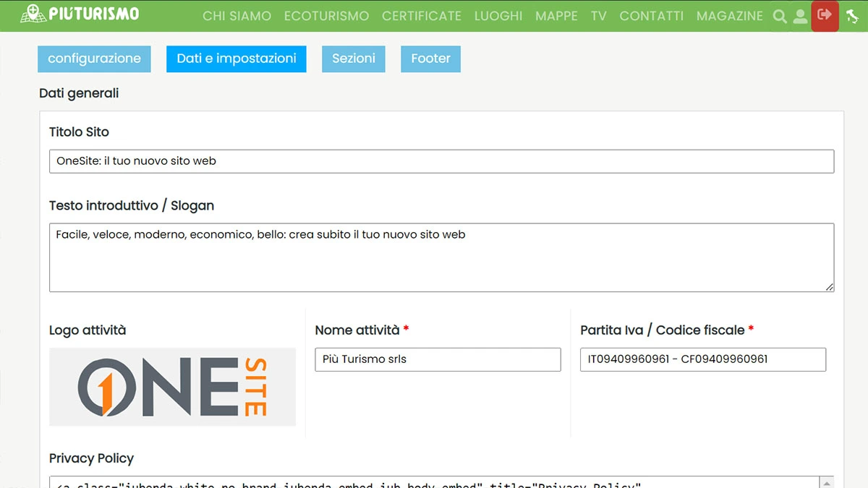
Task: Open the Sezioni tab
Action: point(354,59)
